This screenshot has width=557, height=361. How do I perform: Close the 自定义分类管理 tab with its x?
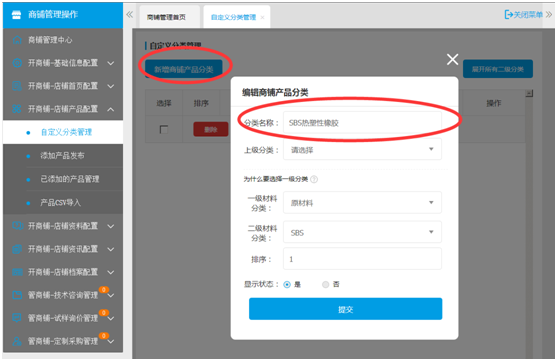pos(263,17)
